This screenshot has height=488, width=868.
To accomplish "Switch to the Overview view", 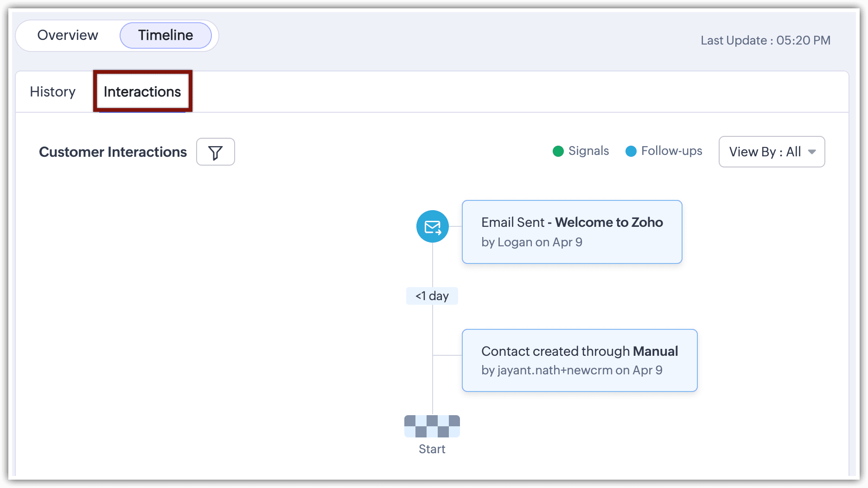I will [68, 35].
